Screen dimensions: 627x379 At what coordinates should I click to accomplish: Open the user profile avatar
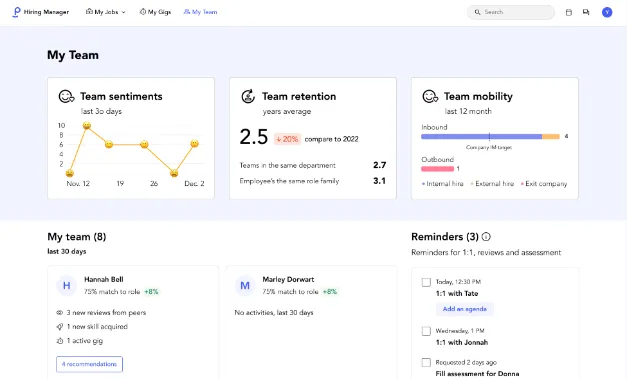tap(607, 12)
